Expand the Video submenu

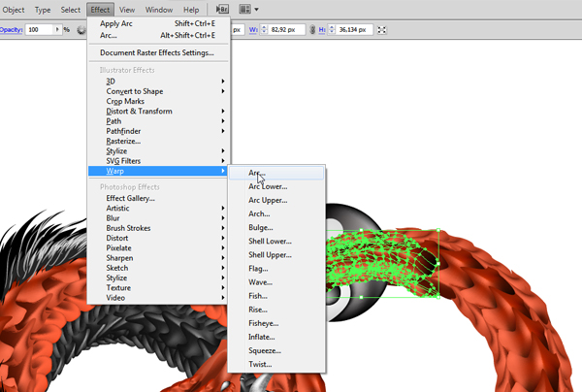coord(158,298)
